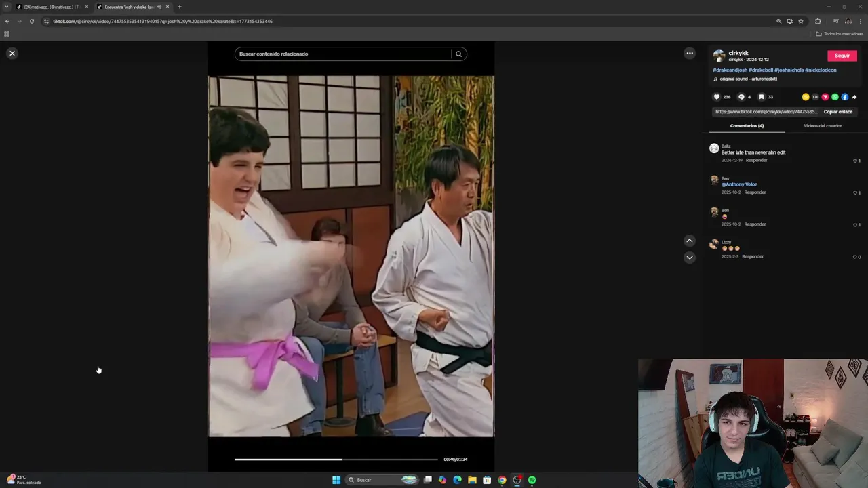Open the #drakebell hashtag
The width and height of the screenshot is (868, 488).
pos(761,70)
